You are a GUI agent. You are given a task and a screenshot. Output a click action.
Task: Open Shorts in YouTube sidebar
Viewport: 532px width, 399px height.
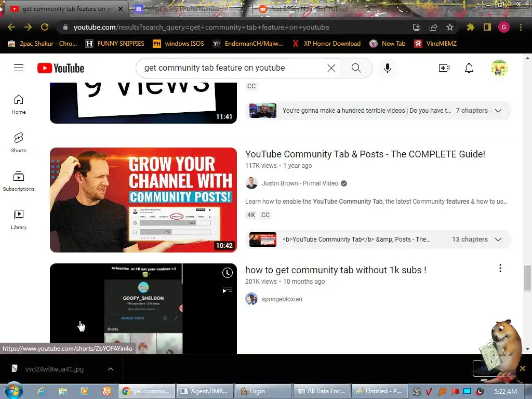pyautogui.click(x=19, y=143)
